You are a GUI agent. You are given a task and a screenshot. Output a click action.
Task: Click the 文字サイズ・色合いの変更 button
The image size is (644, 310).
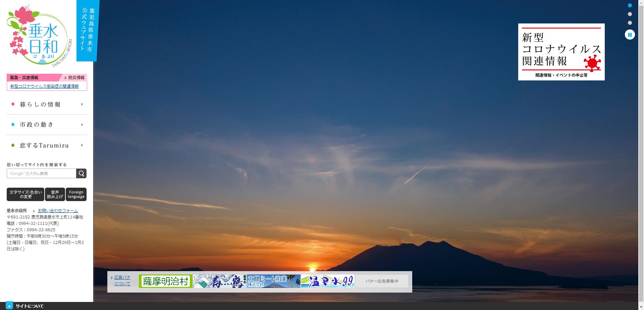click(x=25, y=194)
